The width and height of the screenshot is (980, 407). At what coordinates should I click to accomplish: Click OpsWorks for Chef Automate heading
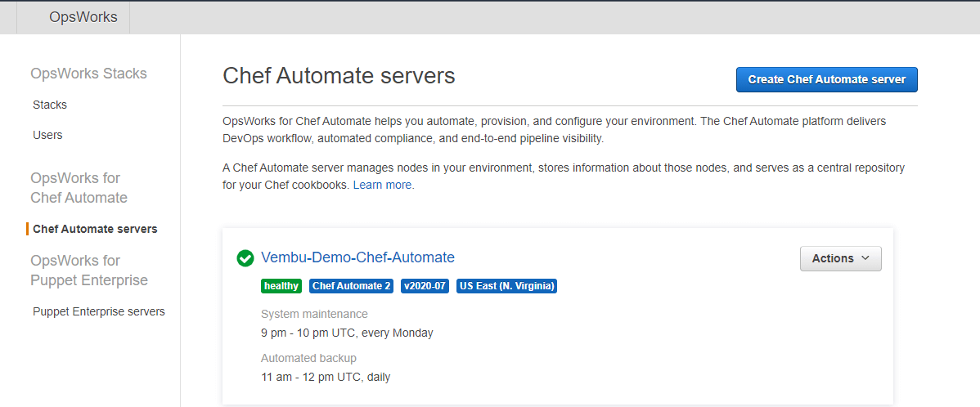pyautogui.click(x=79, y=188)
